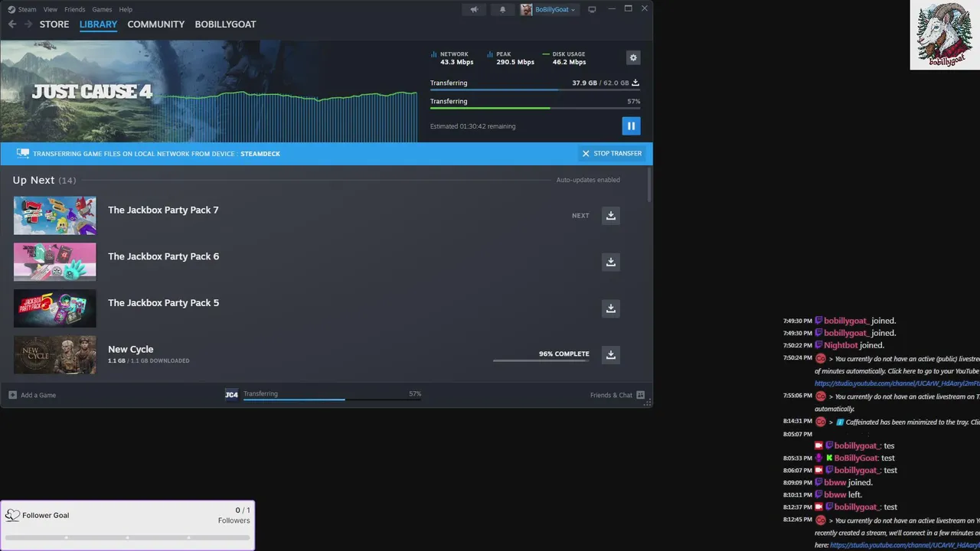
Task: Click the 96% COMPLETE label
Action: point(564,354)
